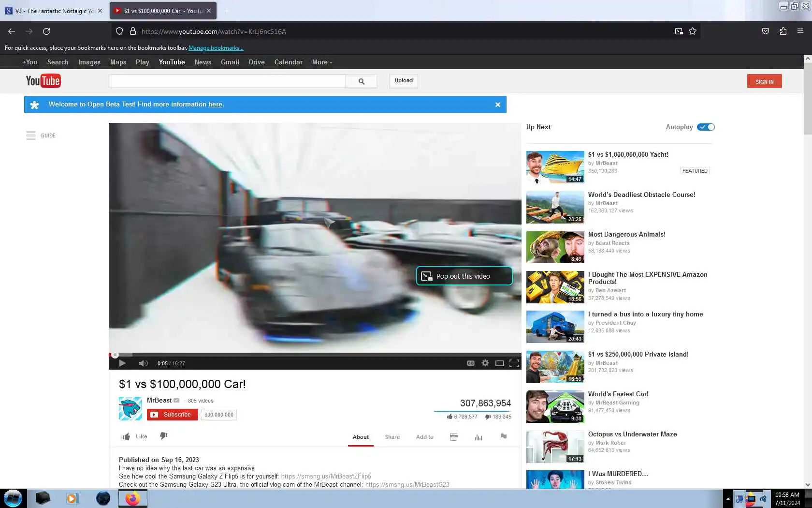This screenshot has height=508, width=812.
Task: Open 'Most Dangerous Animals!' video thumbnail
Action: pyautogui.click(x=555, y=247)
